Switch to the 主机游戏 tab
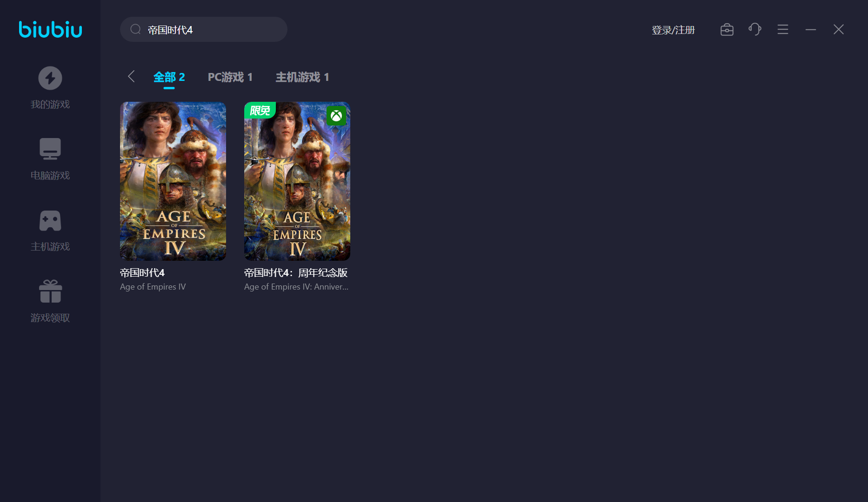Image resolution: width=868 pixels, height=502 pixels. tap(302, 77)
